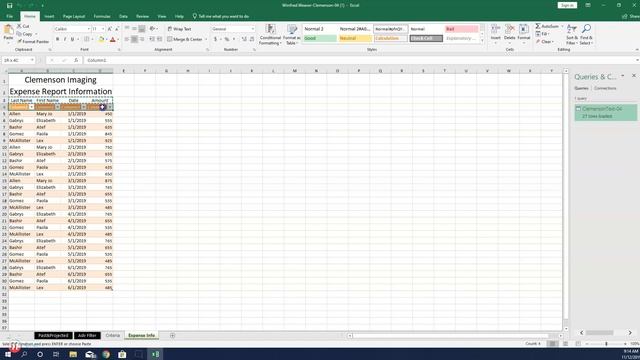Viewport: 640px width, 360px height.
Task: Apply the Percent Style format
Action: click(227, 39)
